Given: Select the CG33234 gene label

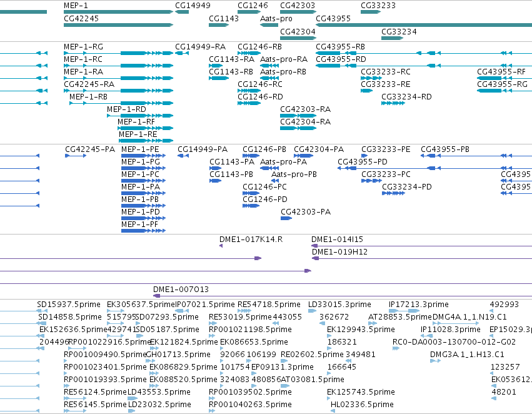Looking at the screenshot, I should click(399, 31).
